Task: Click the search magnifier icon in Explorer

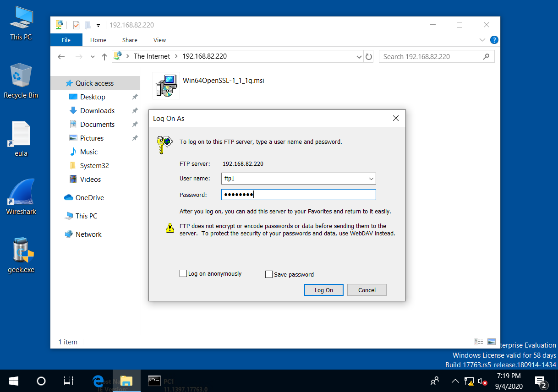Action: point(487,57)
